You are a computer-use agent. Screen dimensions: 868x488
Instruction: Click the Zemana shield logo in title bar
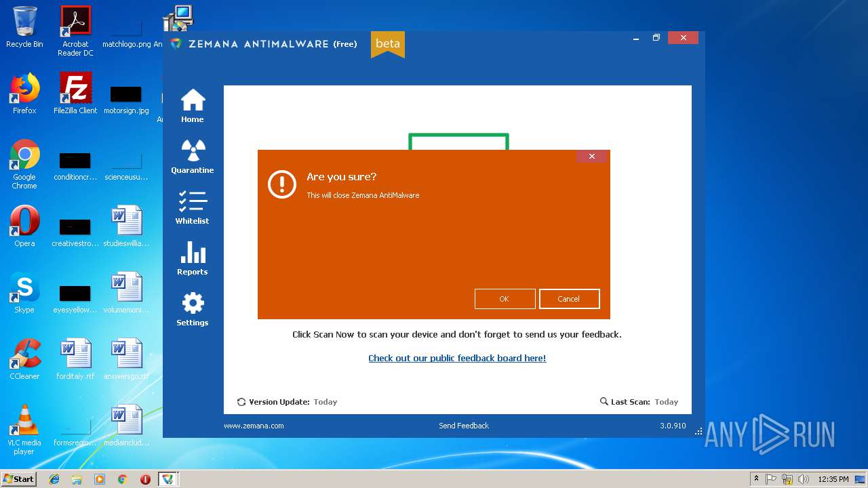[x=176, y=43]
